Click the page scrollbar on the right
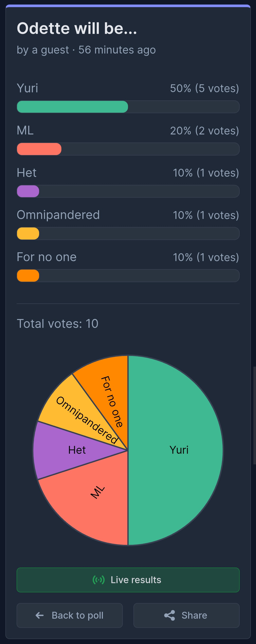This screenshot has width=256, height=644. point(255,415)
